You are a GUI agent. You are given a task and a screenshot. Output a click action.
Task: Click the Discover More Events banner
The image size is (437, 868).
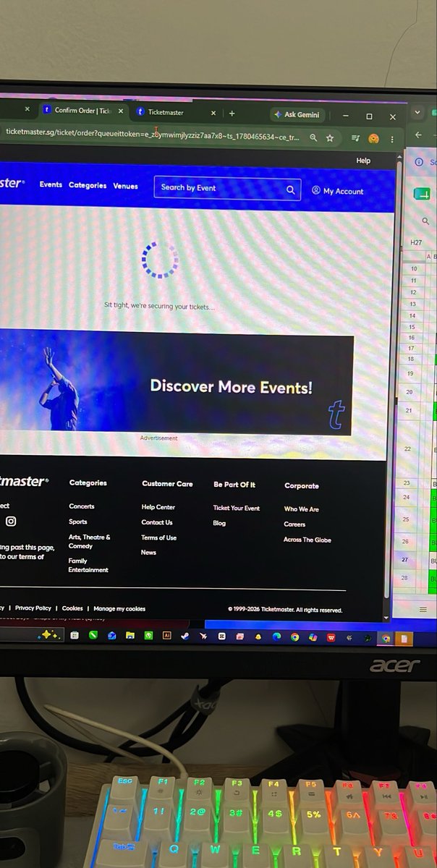(177, 383)
